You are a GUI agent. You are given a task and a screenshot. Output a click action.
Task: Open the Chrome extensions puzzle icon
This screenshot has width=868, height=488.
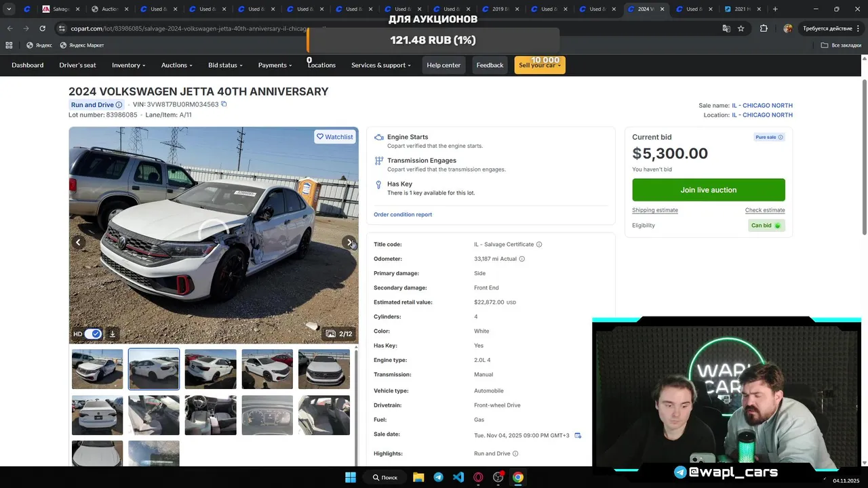point(764,28)
